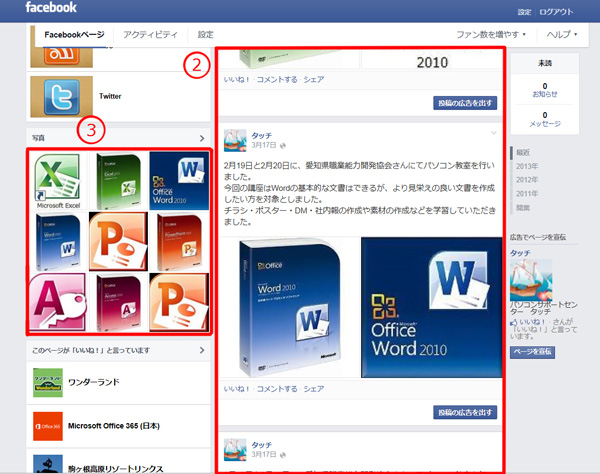Expand the このページが「いいね！」と言っています arrow

(202, 350)
